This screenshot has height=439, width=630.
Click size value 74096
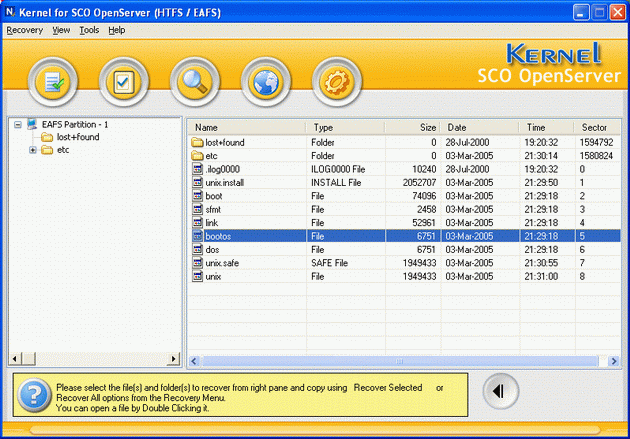[424, 196]
